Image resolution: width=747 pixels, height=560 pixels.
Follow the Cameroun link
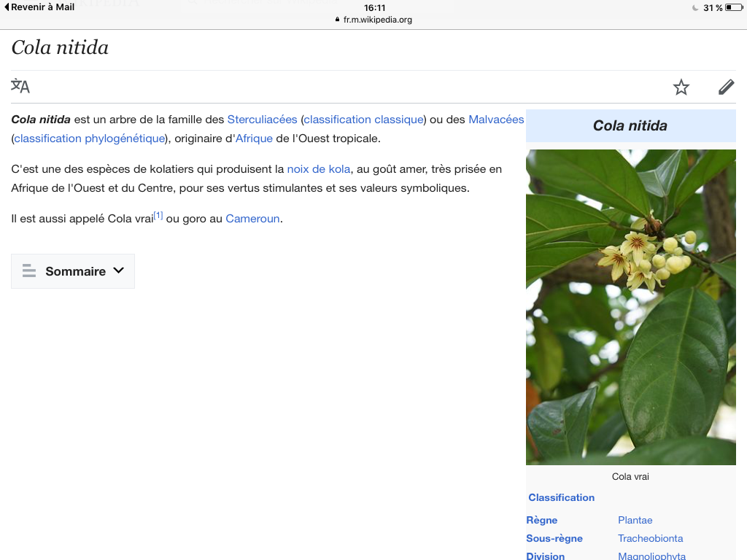tap(252, 219)
